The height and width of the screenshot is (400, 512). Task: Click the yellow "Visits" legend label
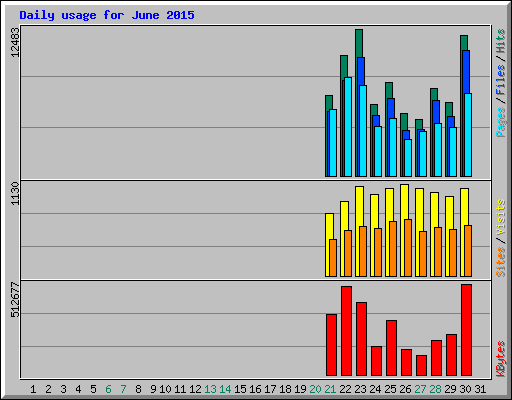501,217
